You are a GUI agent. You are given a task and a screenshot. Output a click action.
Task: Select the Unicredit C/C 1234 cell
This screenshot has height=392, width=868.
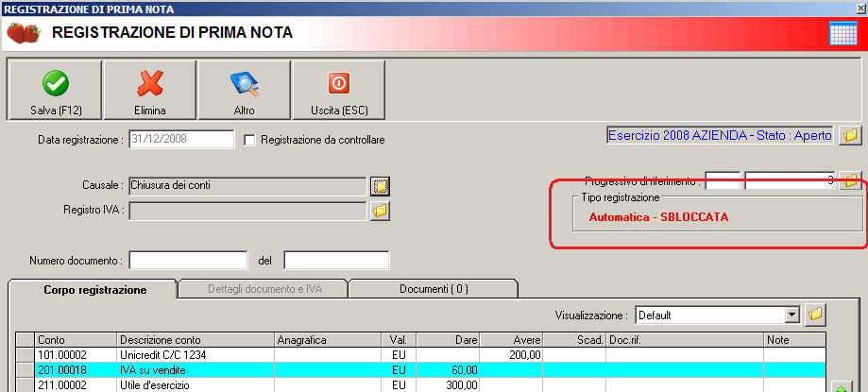coord(196,354)
